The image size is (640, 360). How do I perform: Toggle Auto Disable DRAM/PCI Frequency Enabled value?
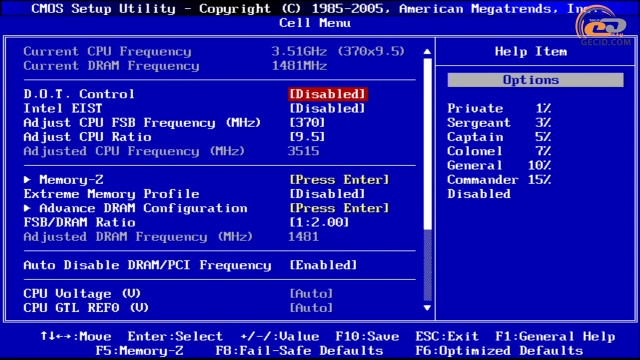click(x=323, y=265)
